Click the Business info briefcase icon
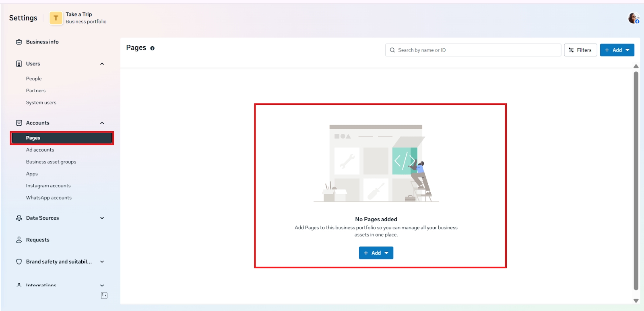 (19, 42)
